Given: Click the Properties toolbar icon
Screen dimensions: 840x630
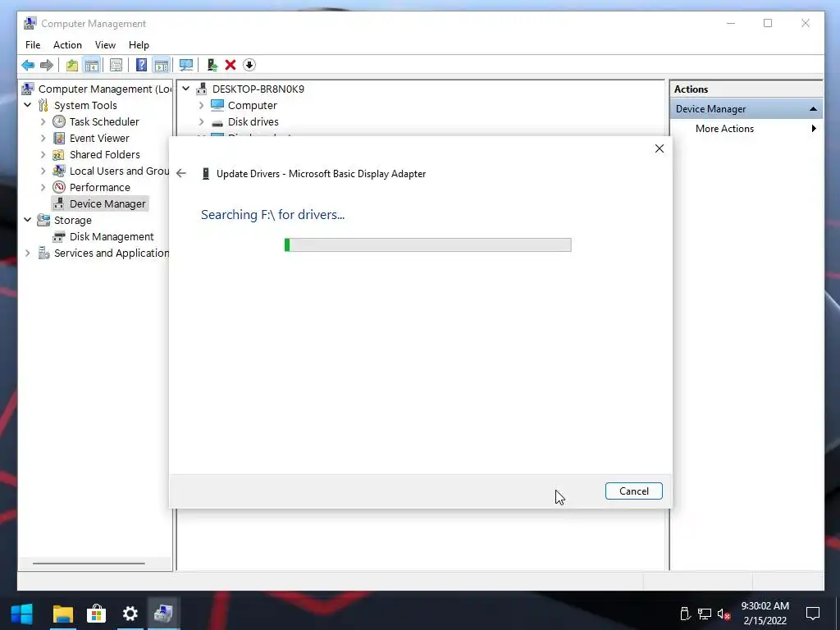Looking at the screenshot, I should (x=116, y=66).
